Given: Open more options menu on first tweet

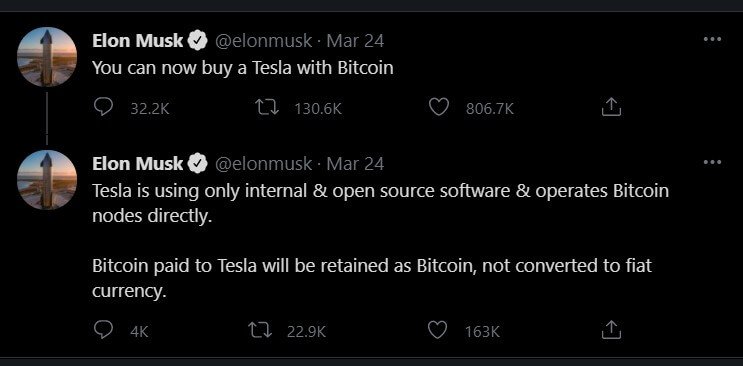Looking at the screenshot, I should pyautogui.click(x=712, y=39).
